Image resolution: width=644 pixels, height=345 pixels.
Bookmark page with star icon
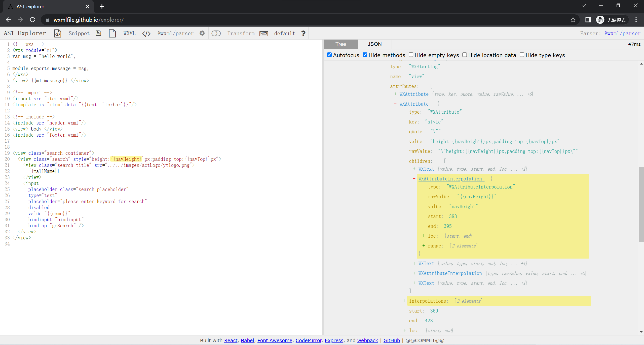point(573,20)
